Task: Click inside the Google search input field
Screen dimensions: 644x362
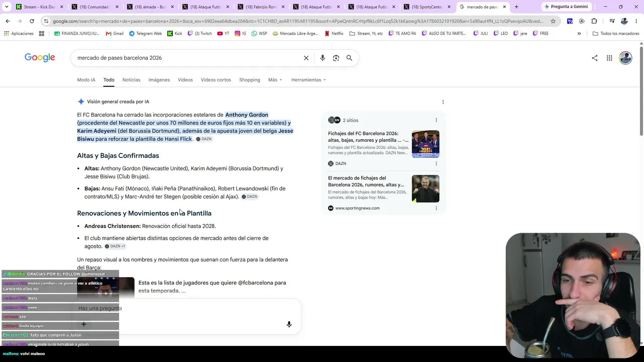Action: pos(186,58)
